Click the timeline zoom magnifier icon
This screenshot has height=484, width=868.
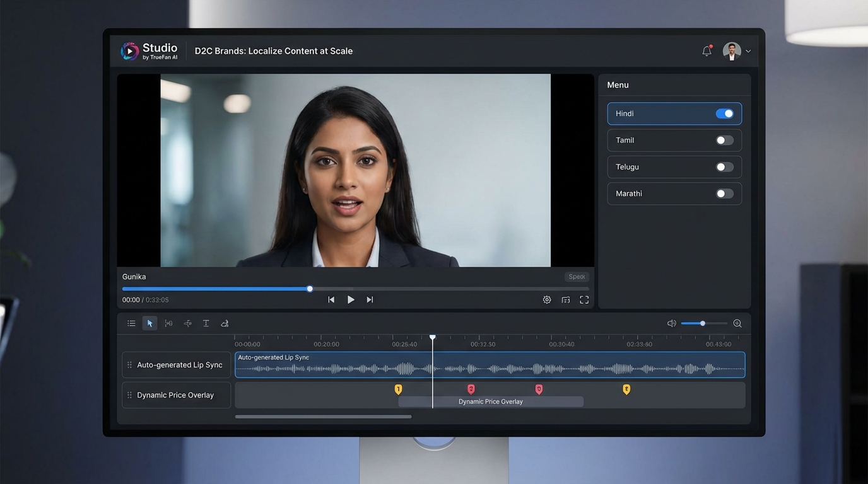pyautogui.click(x=737, y=323)
